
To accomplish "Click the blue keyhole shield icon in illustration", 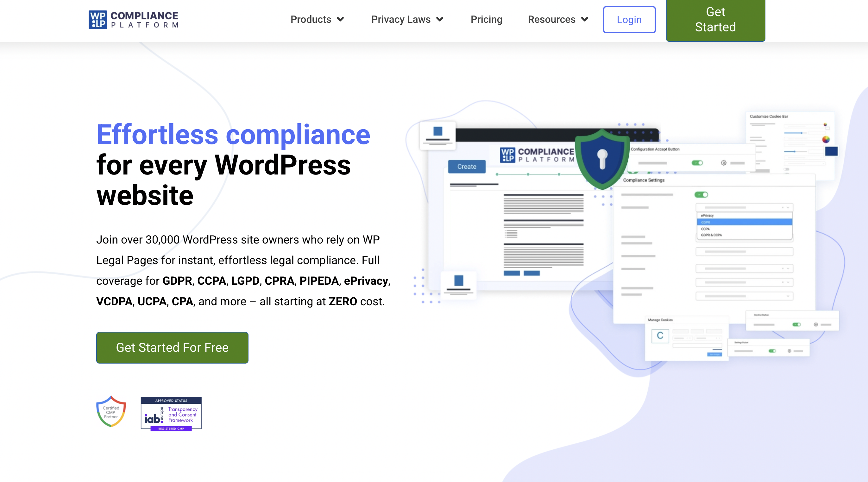I will [x=602, y=159].
